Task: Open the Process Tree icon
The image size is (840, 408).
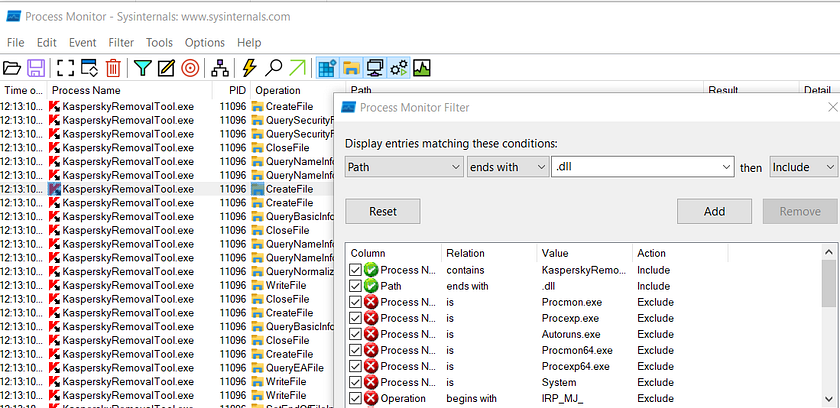Action: [220, 68]
